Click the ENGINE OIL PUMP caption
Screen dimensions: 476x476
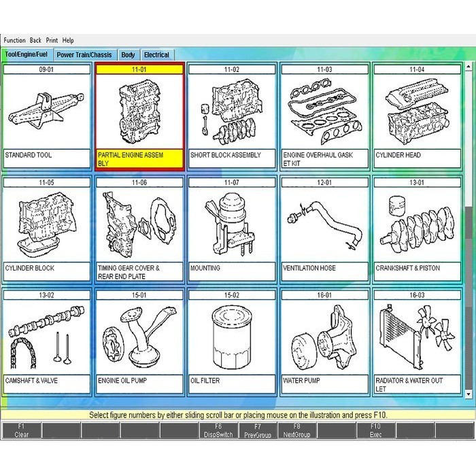pyautogui.click(x=139, y=384)
